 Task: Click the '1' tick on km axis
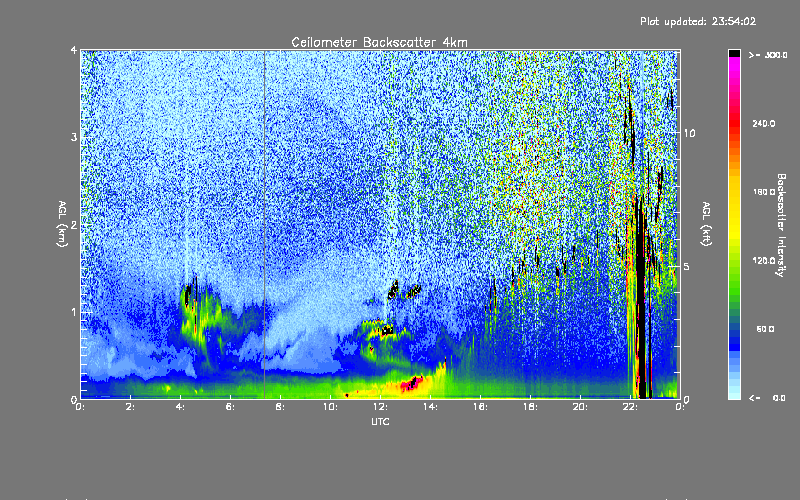pos(74,312)
